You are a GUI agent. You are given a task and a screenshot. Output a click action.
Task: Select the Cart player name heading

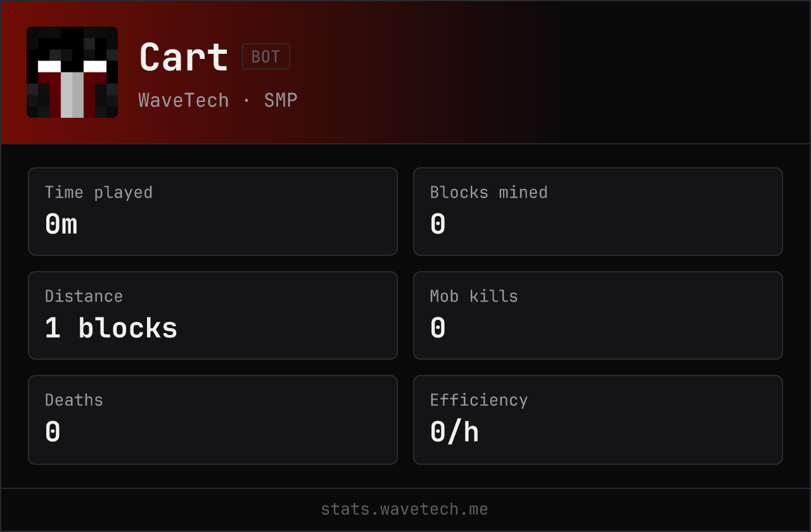[x=184, y=57]
